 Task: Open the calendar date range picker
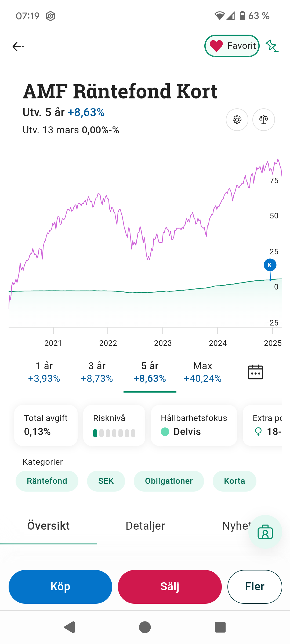click(x=255, y=372)
